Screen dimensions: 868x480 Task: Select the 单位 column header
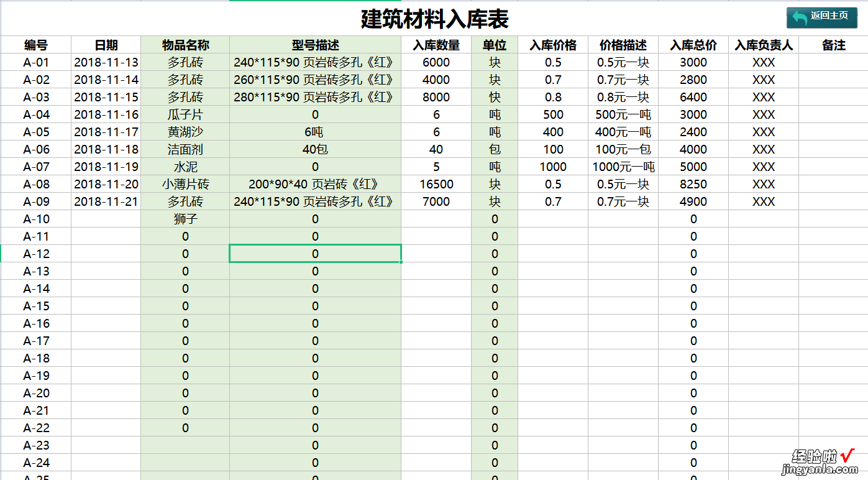495,45
